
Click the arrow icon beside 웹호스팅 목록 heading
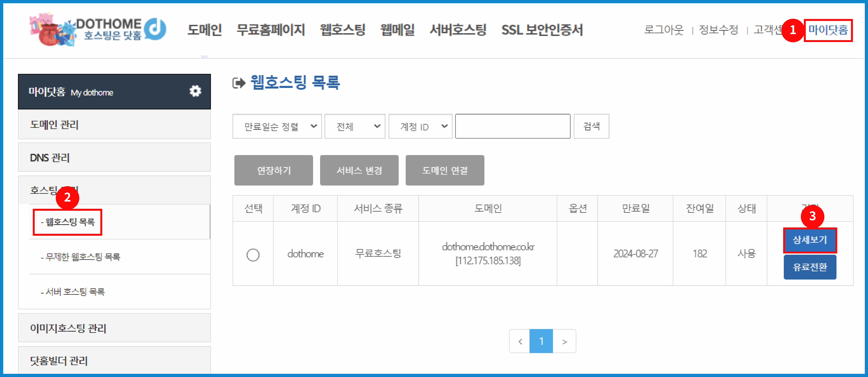coord(239,83)
